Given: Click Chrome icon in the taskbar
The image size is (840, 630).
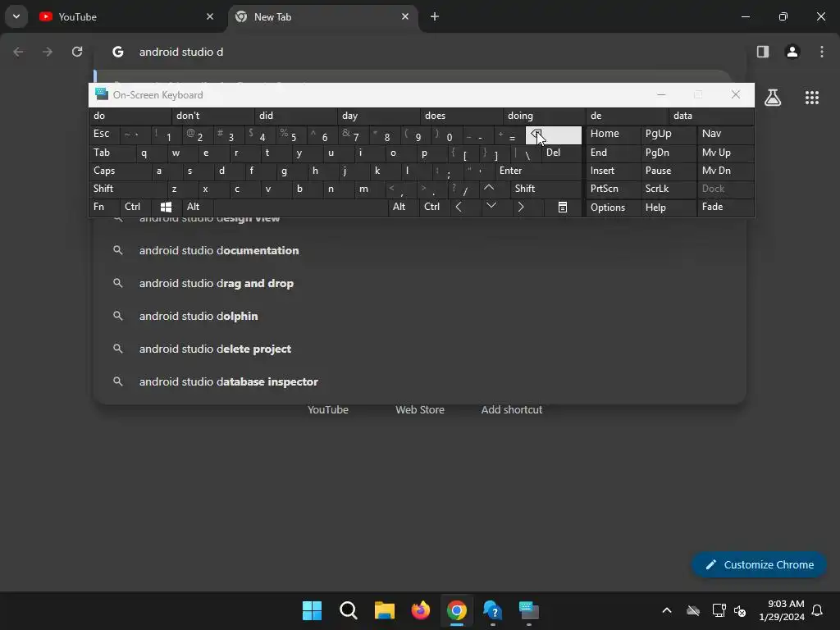Looking at the screenshot, I should click(x=456, y=610).
